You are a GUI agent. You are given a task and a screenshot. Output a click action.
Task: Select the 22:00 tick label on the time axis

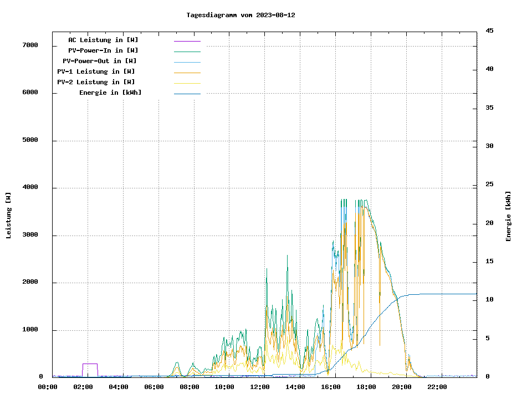coord(437,387)
